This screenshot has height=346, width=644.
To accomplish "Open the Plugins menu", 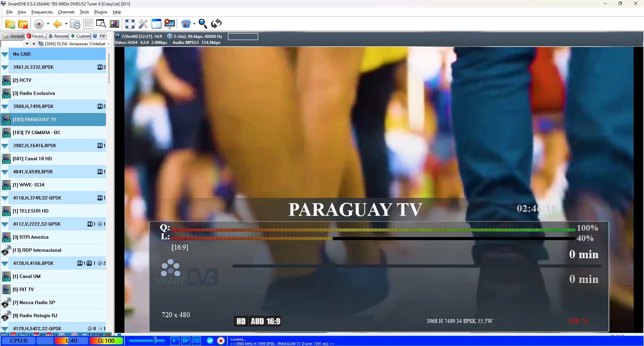I will [x=101, y=12].
